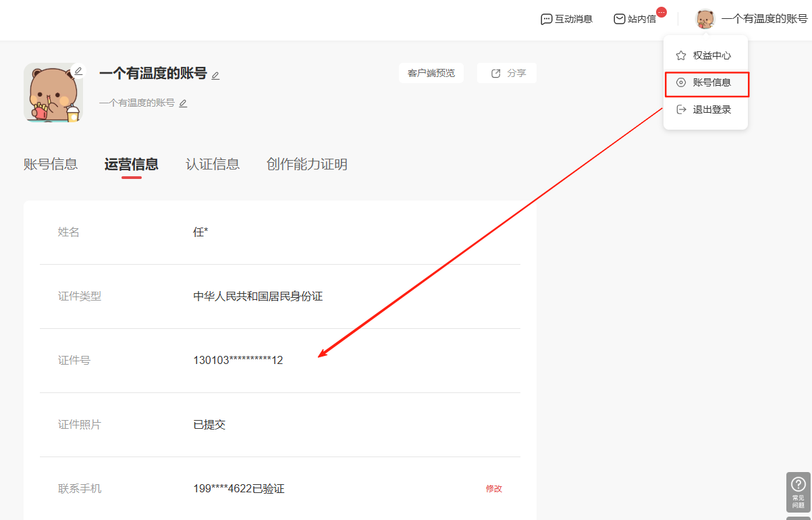The width and height of the screenshot is (812, 520).
Task: Open the 站内信 mail envelope icon
Action: [619, 20]
